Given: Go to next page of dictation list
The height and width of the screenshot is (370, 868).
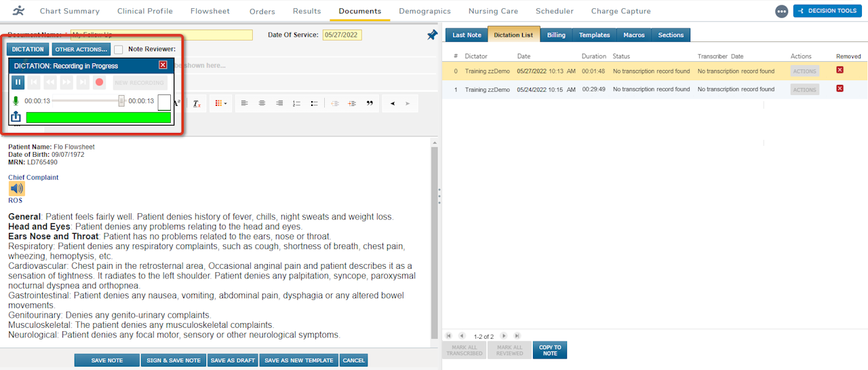Looking at the screenshot, I should click(x=505, y=335).
